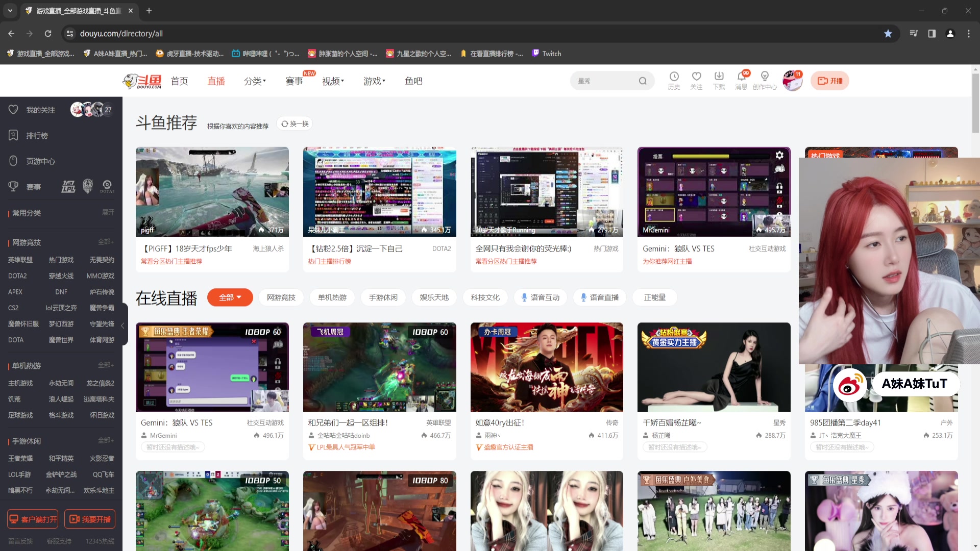Open the 鱼吧 navigation item
980x551 pixels.
pyautogui.click(x=413, y=81)
